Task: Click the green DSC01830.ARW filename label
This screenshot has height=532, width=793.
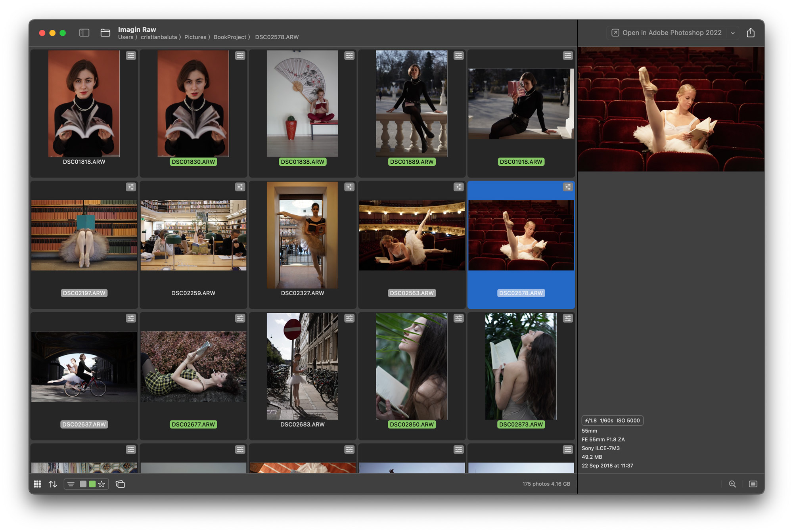Action: (x=193, y=162)
